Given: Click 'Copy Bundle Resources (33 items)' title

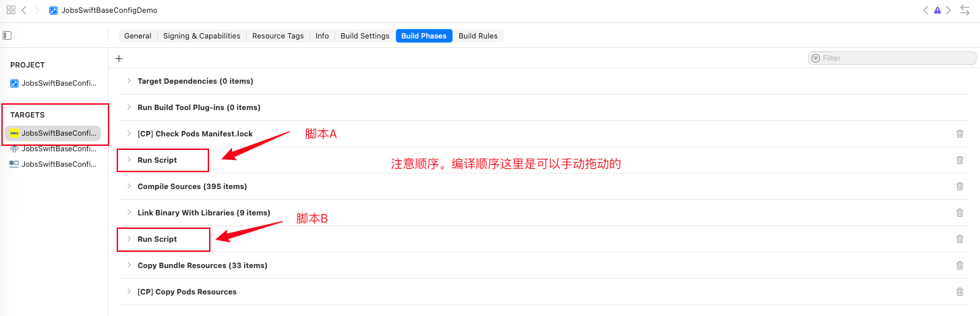Looking at the screenshot, I should point(202,265).
